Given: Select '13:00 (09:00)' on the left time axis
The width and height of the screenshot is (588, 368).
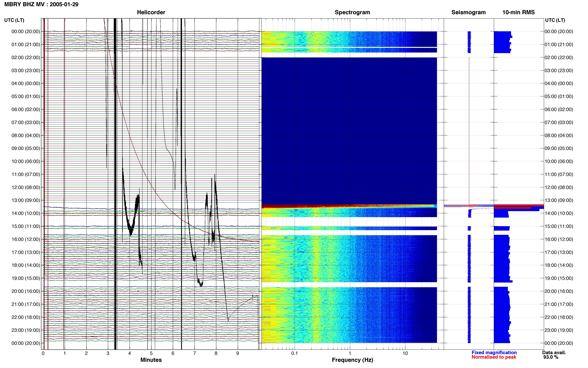Looking at the screenshot, I should (26, 200).
